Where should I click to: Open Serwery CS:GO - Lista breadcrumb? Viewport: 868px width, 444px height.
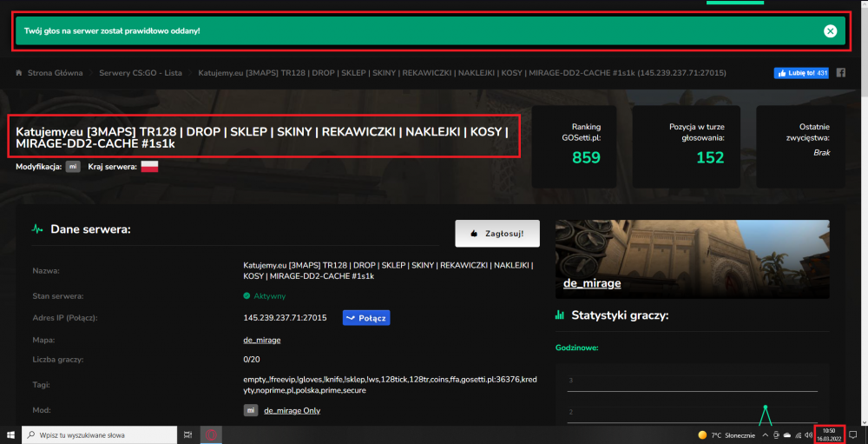[141, 73]
